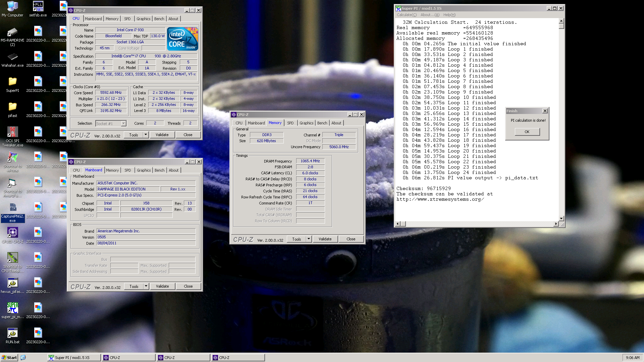This screenshot has height=362, width=644.
Task: Click Close in the CPU tab window
Action: click(x=188, y=135)
